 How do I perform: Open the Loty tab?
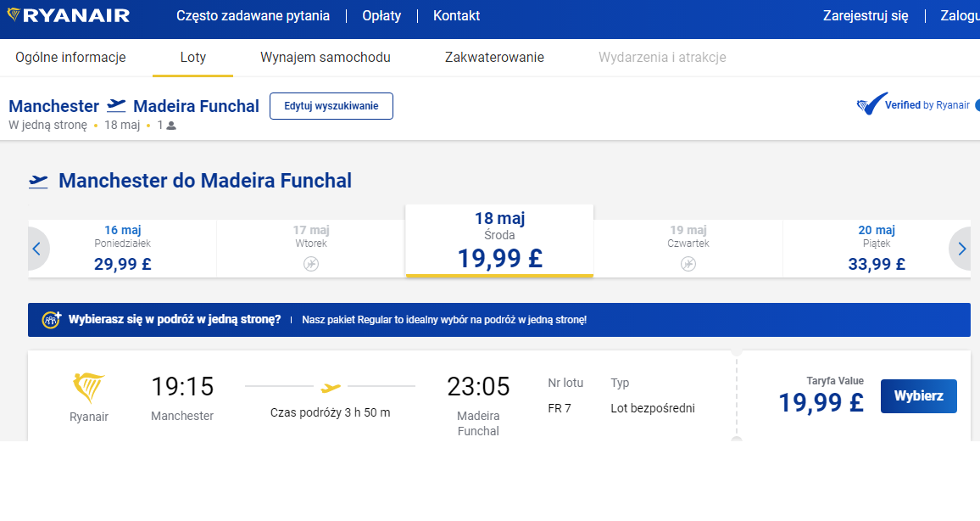(192, 58)
